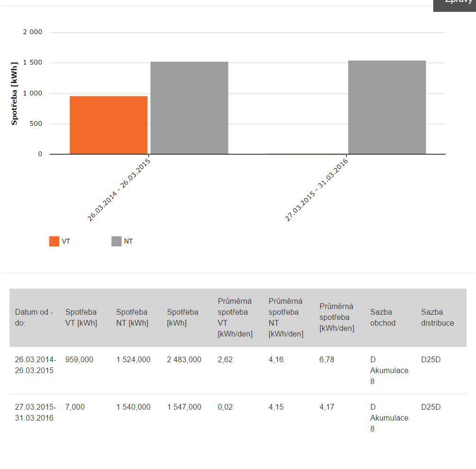The height and width of the screenshot is (469, 476).
Task: Click the Průměrná spotřeba [kWh/den] header
Action: [337, 317]
